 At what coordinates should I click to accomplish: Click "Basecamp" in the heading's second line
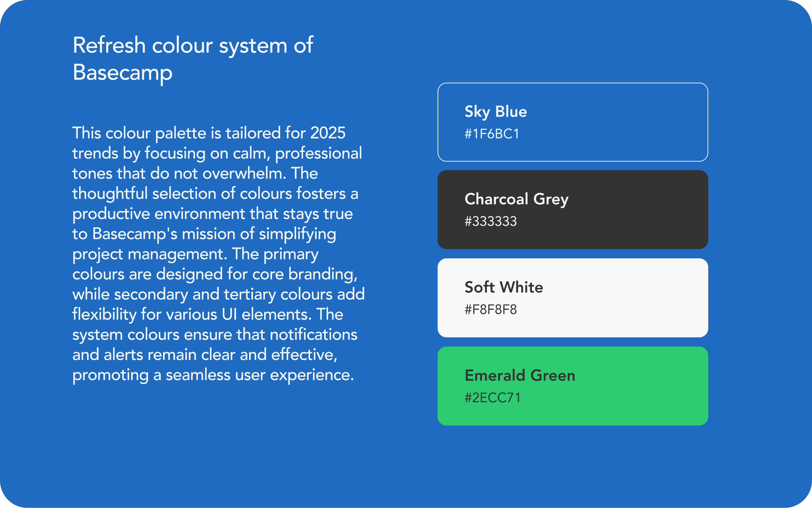122,73
